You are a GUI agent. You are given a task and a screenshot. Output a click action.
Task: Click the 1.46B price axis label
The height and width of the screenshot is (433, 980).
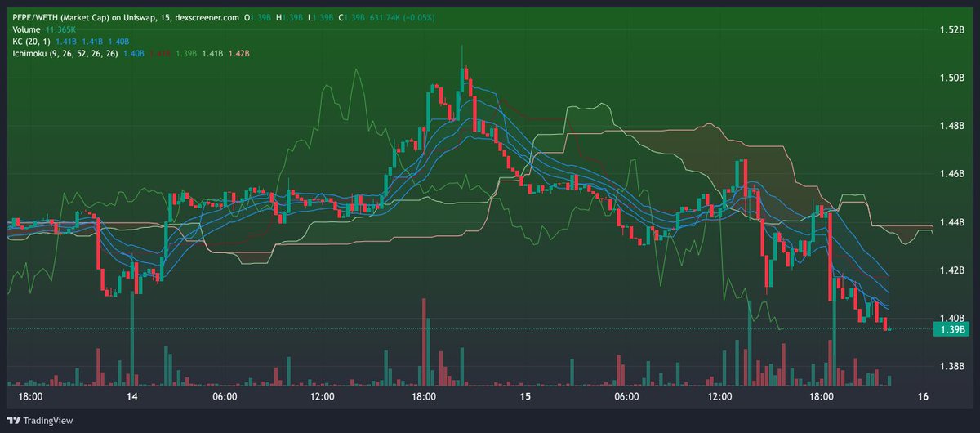(x=951, y=174)
